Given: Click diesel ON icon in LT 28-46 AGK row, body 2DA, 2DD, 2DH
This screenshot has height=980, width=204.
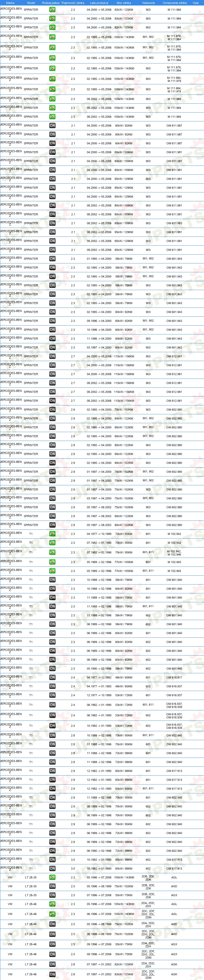Looking at the screenshot, I should point(52,964).
